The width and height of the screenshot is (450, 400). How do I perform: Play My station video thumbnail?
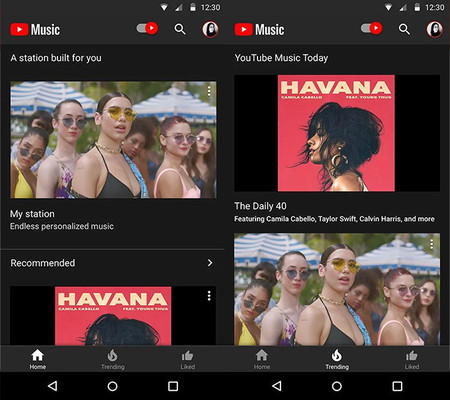113,140
